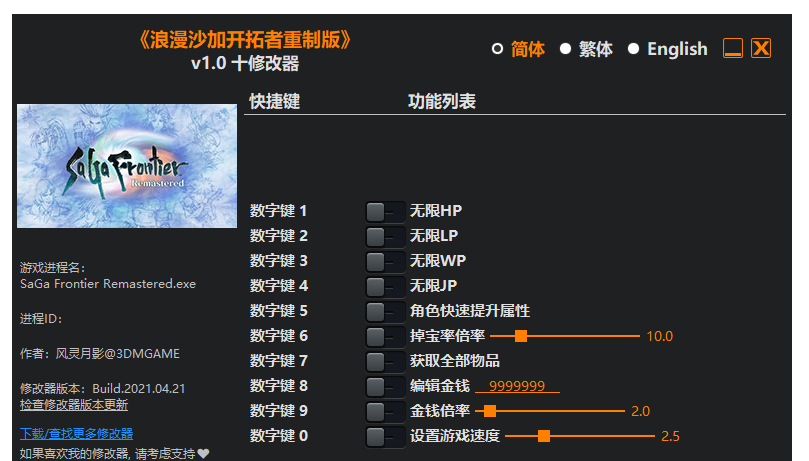Screen dimensions: 809x461
Task: Minimize the trainer window
Action: (x=733, y=48)
